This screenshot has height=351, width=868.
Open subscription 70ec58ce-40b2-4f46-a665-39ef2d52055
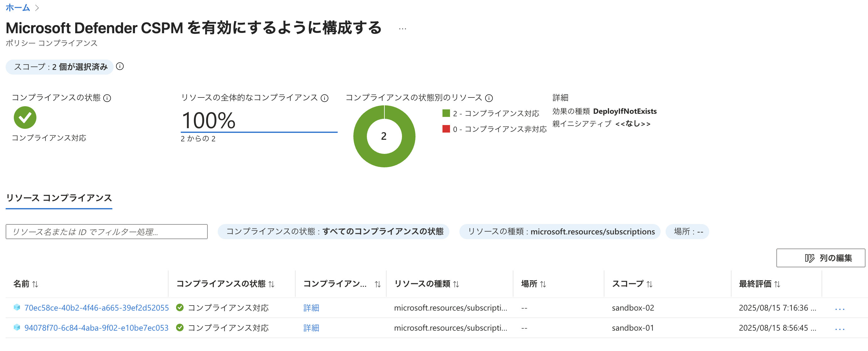[x=96, y=307]
